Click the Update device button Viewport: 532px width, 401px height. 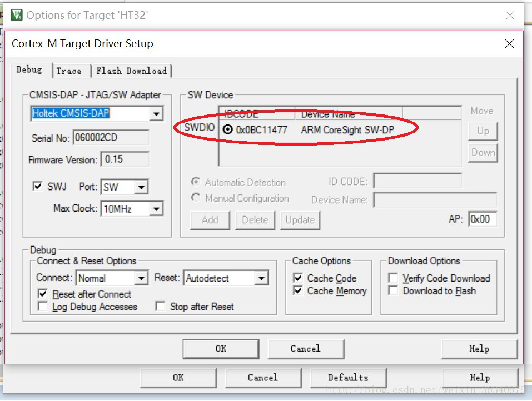(300, 220)
